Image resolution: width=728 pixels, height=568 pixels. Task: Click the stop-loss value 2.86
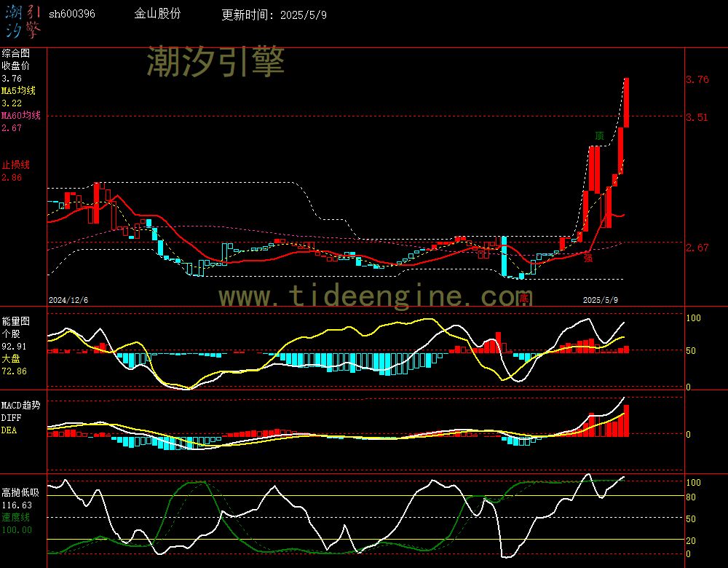pyautogui.click(x=12, y=178)
